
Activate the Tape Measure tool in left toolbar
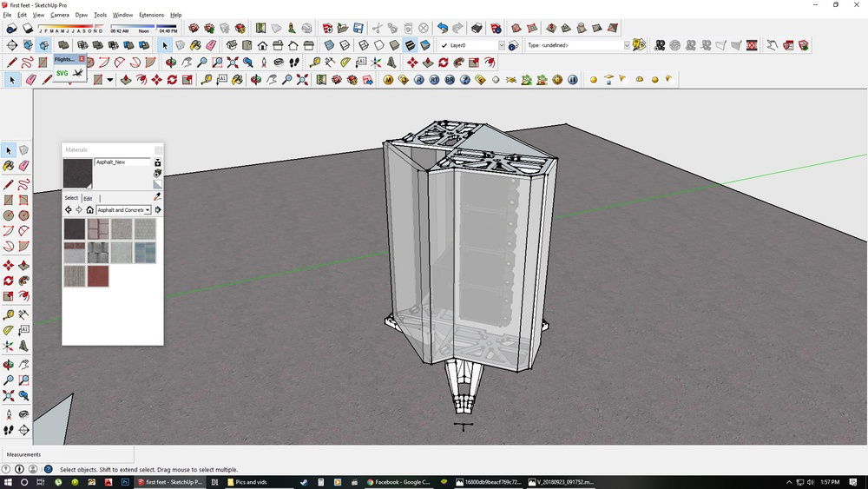pos(9,314)
